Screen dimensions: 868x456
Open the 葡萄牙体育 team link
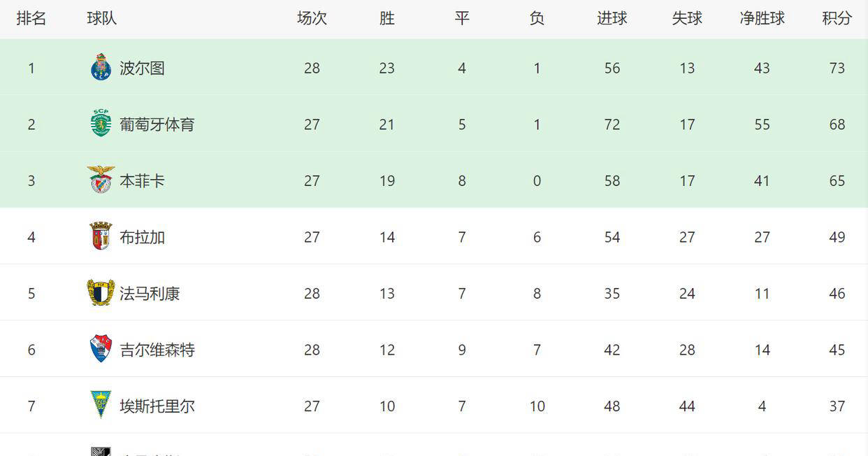point(157,124)
